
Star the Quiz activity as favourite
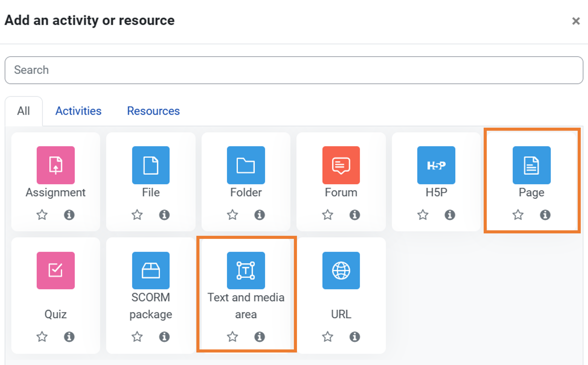click(x=42, y=336)
